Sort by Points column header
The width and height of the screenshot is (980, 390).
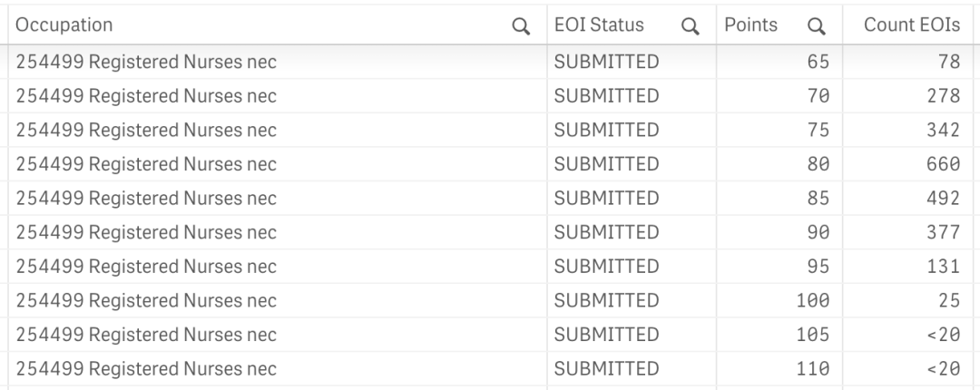(x=750, y=25)
